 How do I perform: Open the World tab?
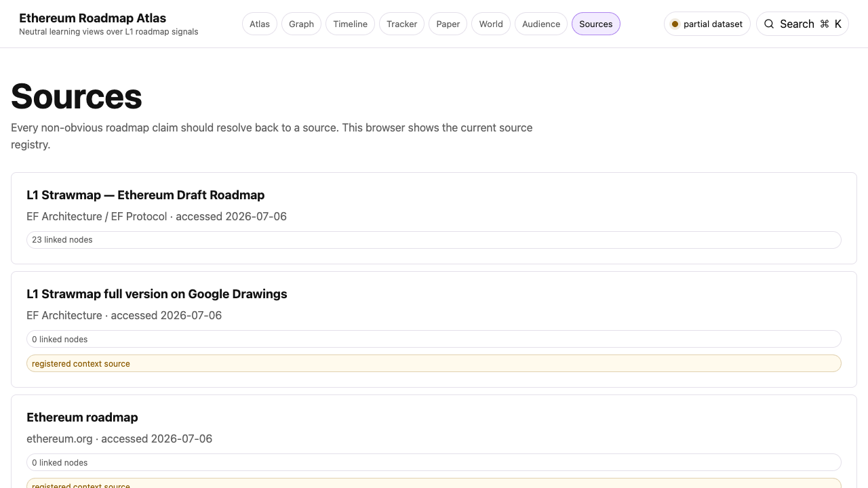pos(491,24)
